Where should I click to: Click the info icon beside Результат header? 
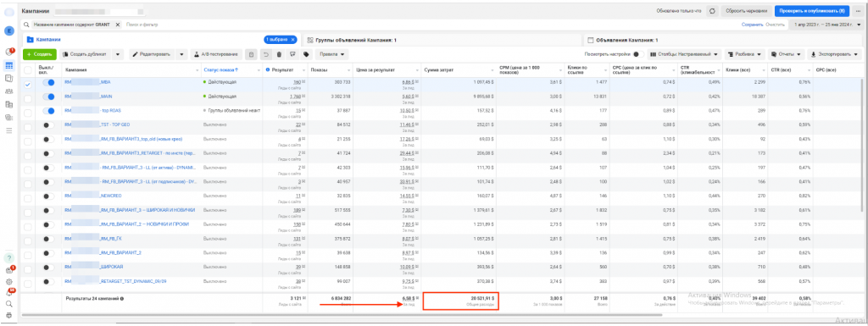click(x=268, y=69)
